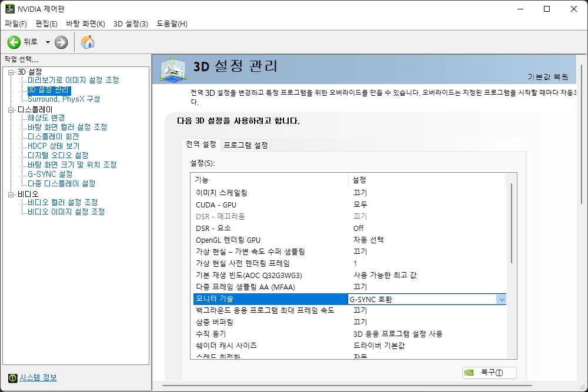Image resolution: width=588 pixels, height=392 pixels.
Task: Open HDCP 상태 보기 tree item
Action: [x=54, y=146]
